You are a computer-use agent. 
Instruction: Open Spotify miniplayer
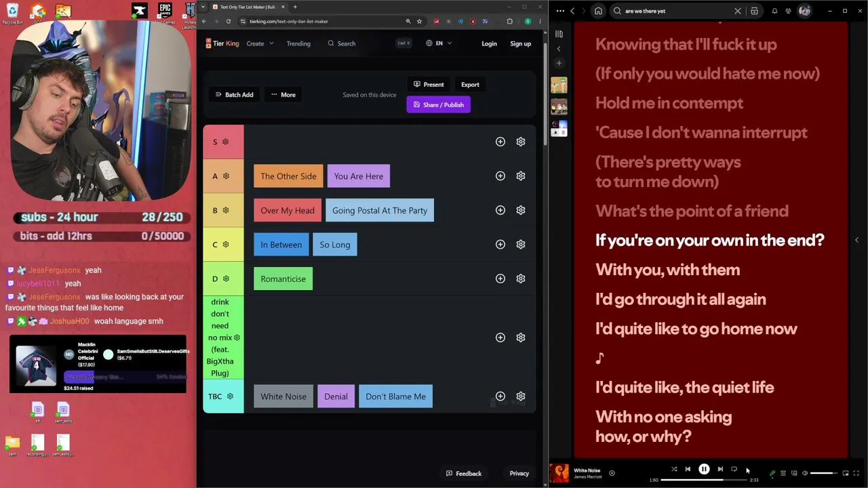click(x=846, y=473)
